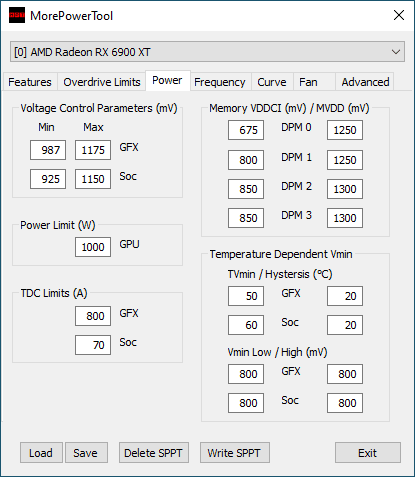The height and width of the screenshot is (477, 415).
Task: Click the GPU power limit field 1000
Action: (93, 247)
